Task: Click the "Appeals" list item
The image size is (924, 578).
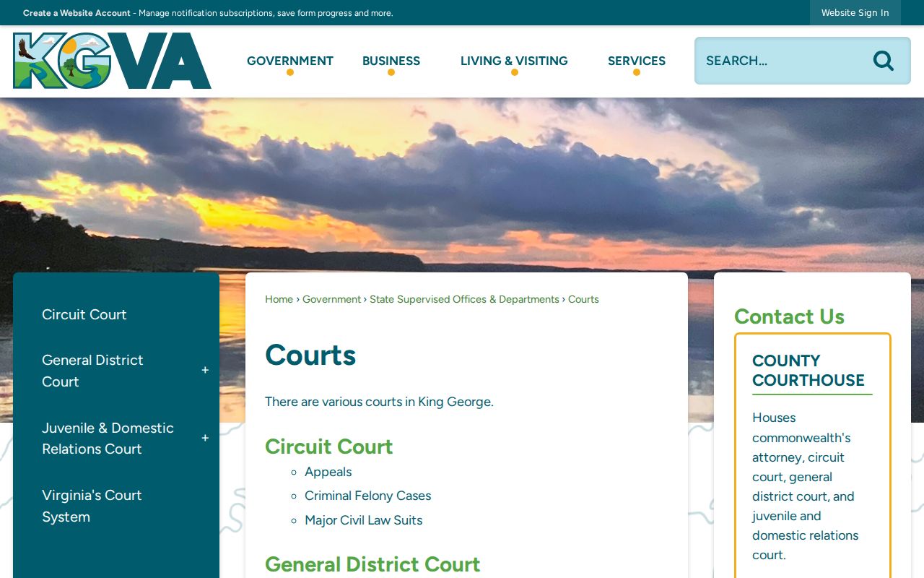Action: tap(328, 472)
